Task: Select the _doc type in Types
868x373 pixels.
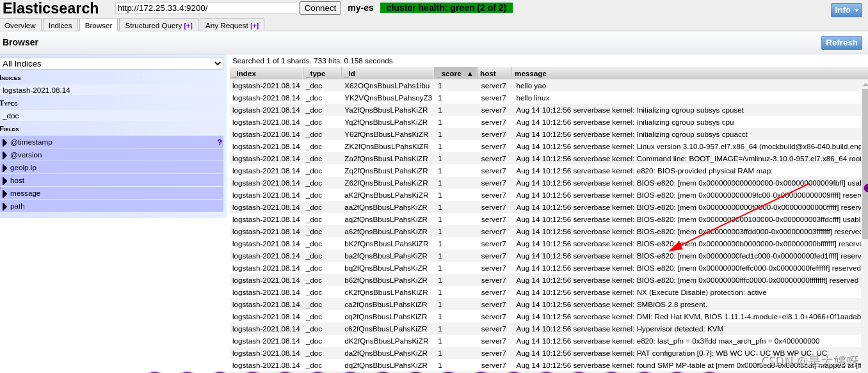Action: tap(111, 116)
